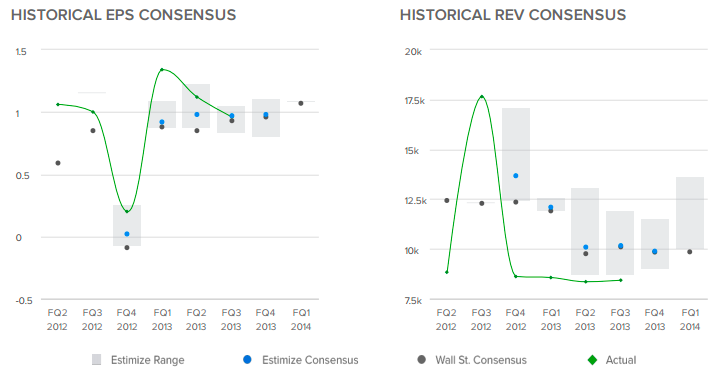This screenshot has width=709, height=372.
Task: Click the gray Estimize Range legend square
Action: [96, 360]
